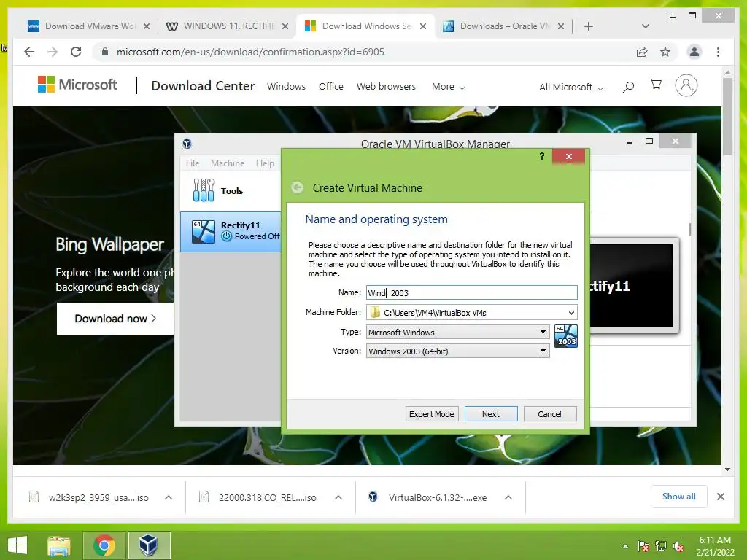Open the Microsoft shopping cart
The image size is (747, 560).
click(x=656, y=85)
